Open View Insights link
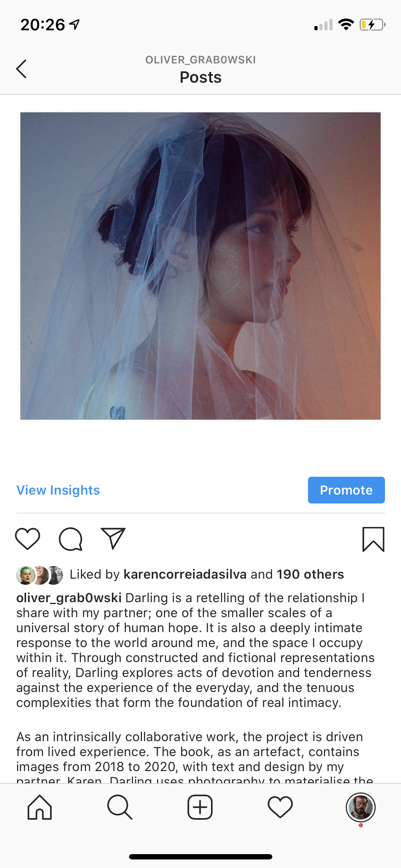401x868 pixels. tap(58, 490)
